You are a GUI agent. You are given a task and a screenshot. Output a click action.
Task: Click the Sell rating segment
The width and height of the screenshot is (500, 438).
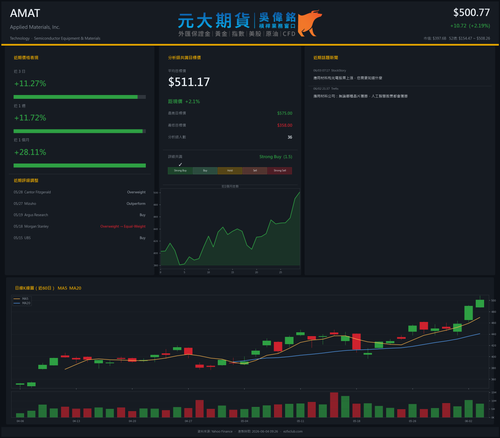pos(255,171)
